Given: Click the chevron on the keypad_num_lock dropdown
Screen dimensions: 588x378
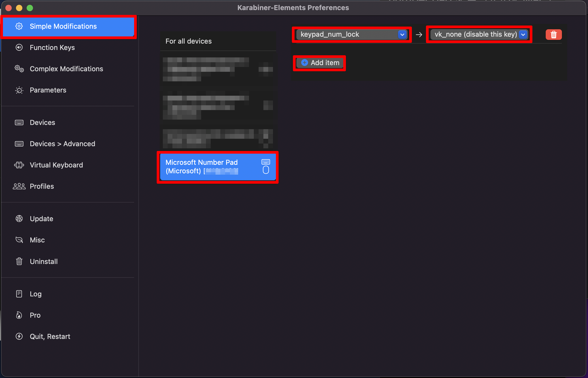Looking at the screenshot, I should pos(402,35).
